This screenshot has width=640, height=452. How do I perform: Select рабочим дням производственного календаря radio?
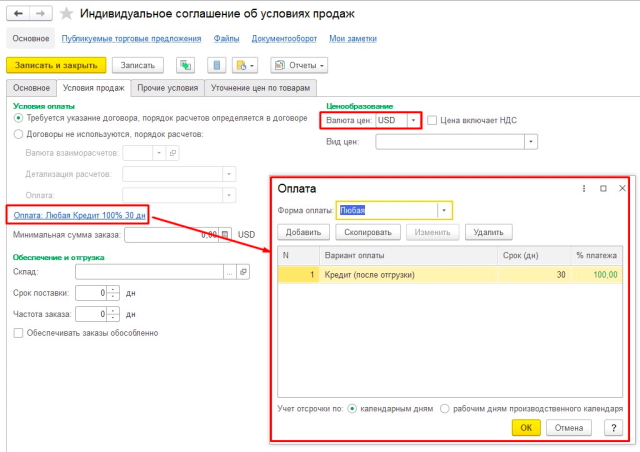pyautogui.click(x=445, y=409)
